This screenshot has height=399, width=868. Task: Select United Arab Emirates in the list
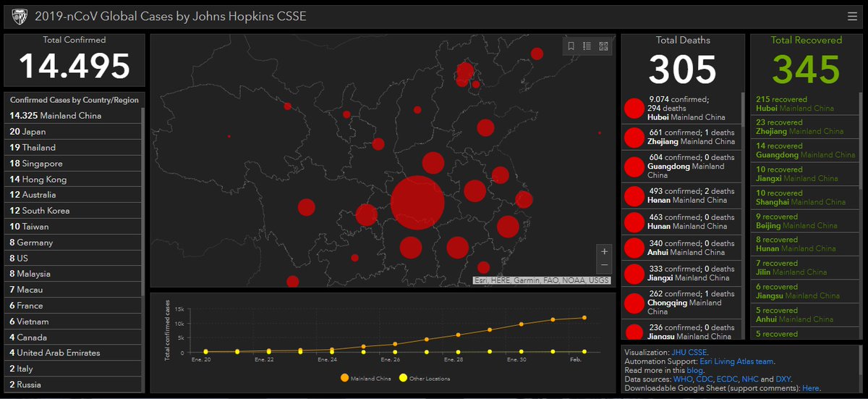pos(72,353)
